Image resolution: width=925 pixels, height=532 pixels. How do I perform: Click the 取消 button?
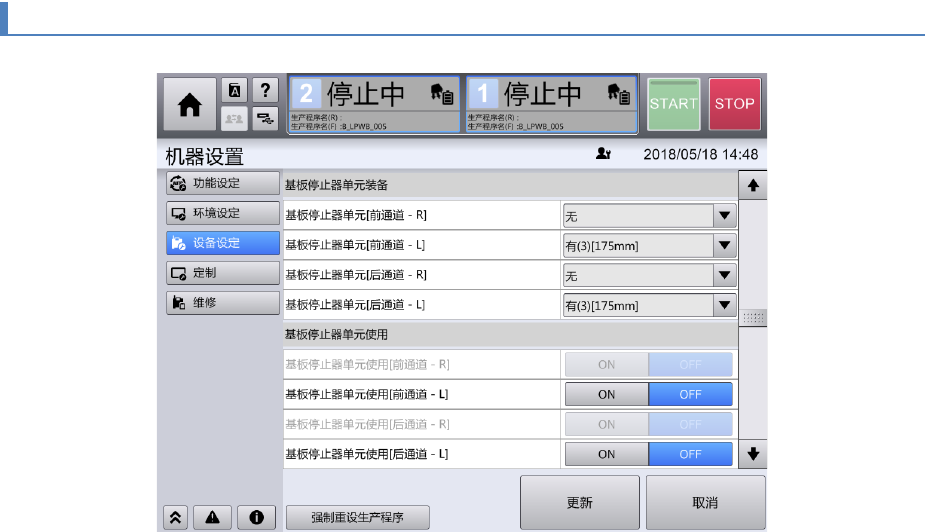[x=706, y=503]
